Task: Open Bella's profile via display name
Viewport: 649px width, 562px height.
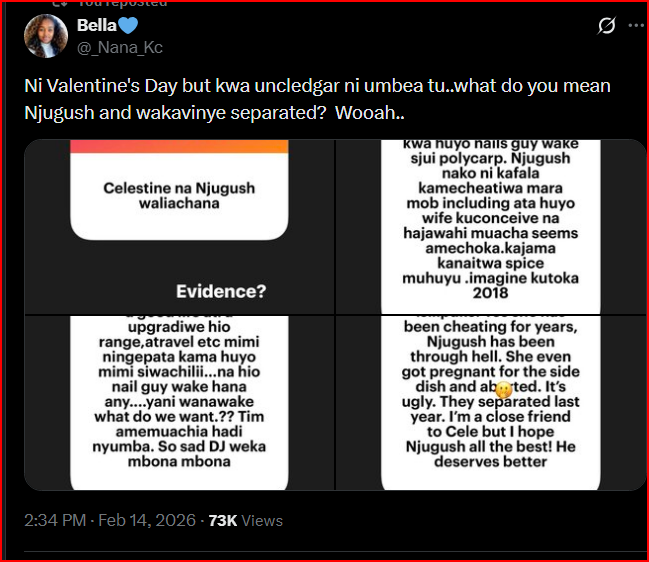Action: [96, 26]
